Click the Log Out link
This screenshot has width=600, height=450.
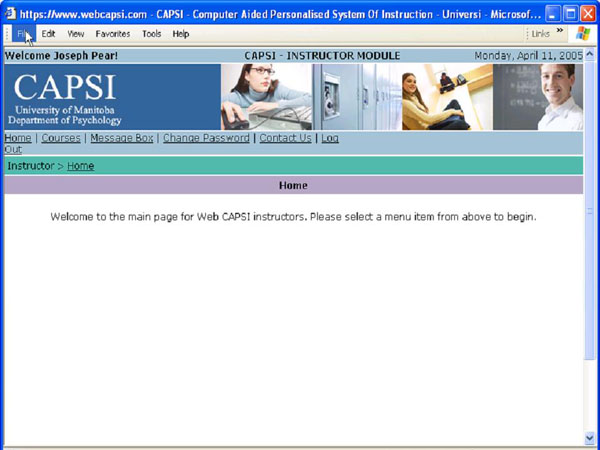tap(330, 138)
